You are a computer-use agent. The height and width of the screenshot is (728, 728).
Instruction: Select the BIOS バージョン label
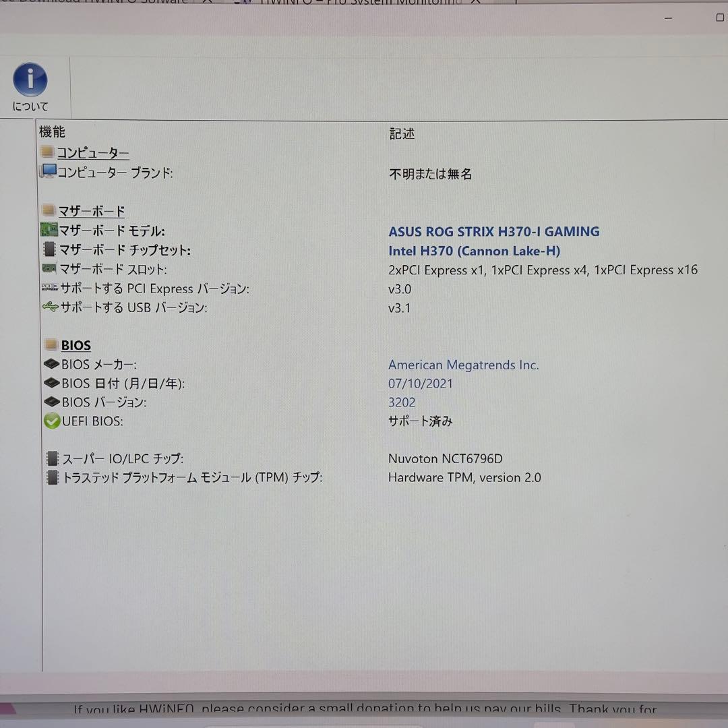pos(104,402)
